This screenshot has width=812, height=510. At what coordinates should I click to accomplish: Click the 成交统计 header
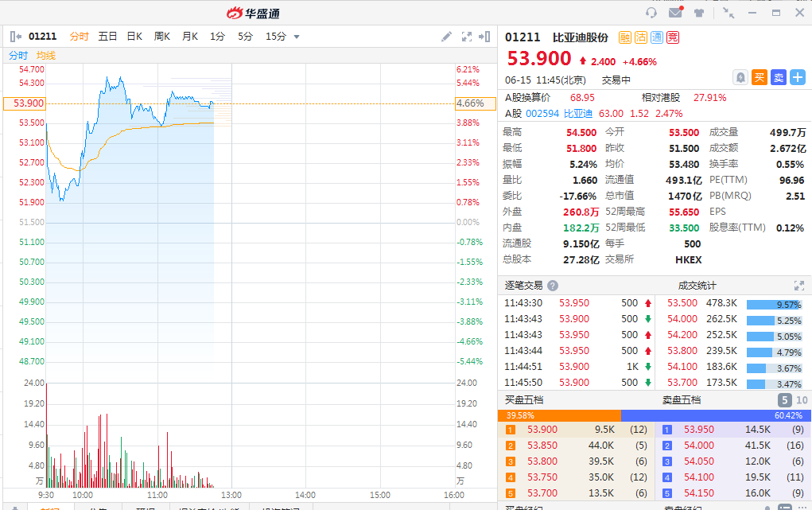point(697,286)
